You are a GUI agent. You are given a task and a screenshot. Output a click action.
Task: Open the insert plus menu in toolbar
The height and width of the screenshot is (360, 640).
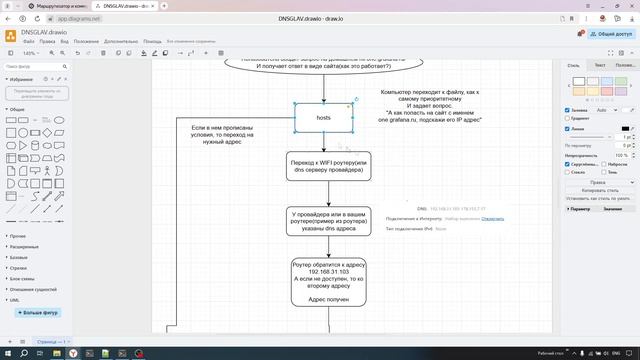coord(206,53)
